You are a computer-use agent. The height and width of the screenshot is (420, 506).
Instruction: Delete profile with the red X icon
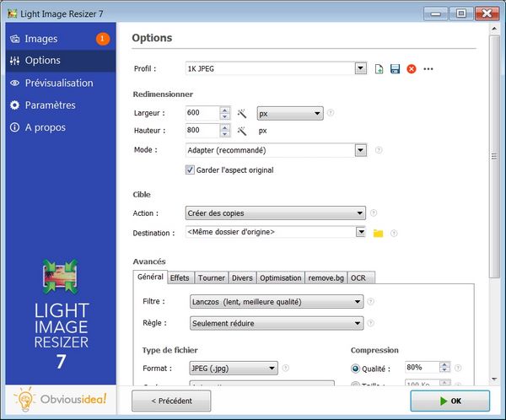point(412,69)
